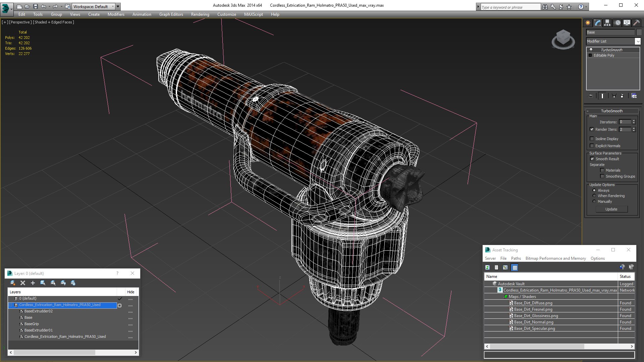Click the Update button
Viewport: 644px width, 362px height.
tap(611, 209)
